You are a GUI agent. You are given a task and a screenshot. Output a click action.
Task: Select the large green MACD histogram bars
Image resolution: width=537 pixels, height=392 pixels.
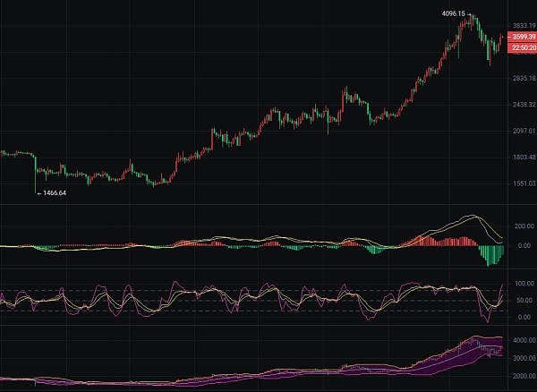coord(491,255)
